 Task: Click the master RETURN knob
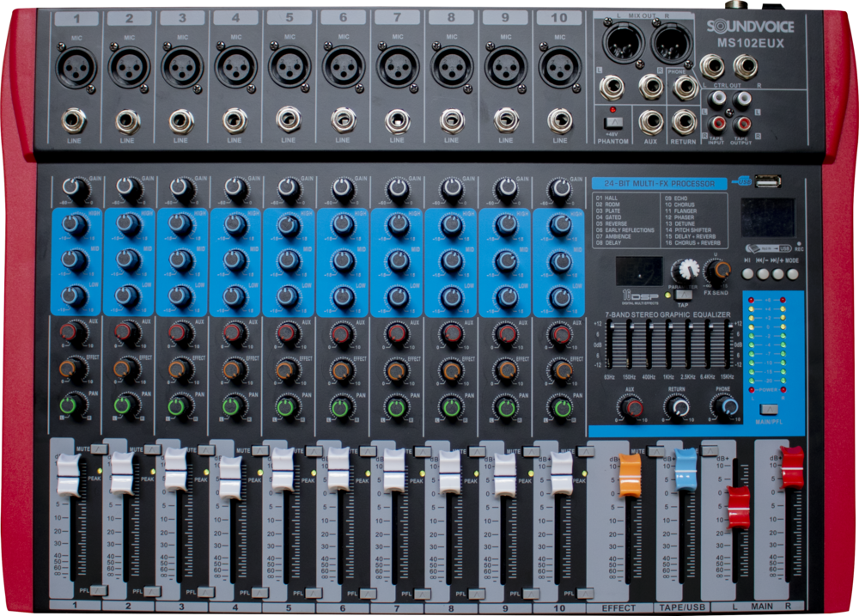[x=679, y=408]
